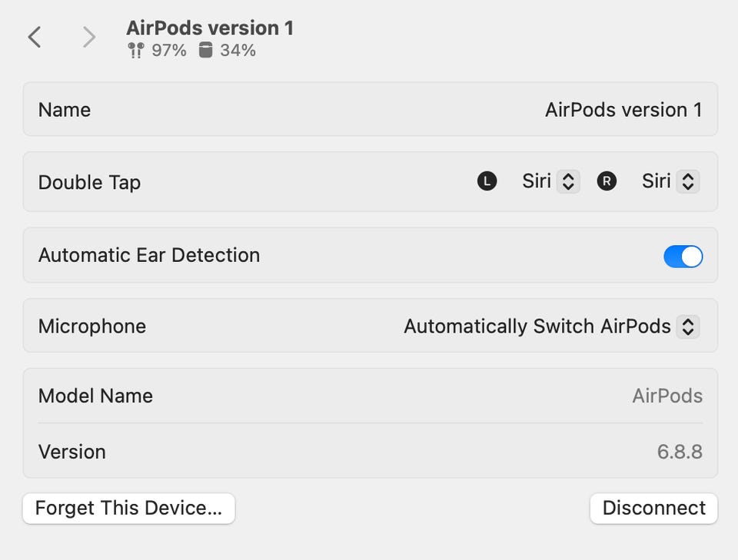Click the Microphone row label
Viewport: 738px width, 560px height.
point(92,326)
